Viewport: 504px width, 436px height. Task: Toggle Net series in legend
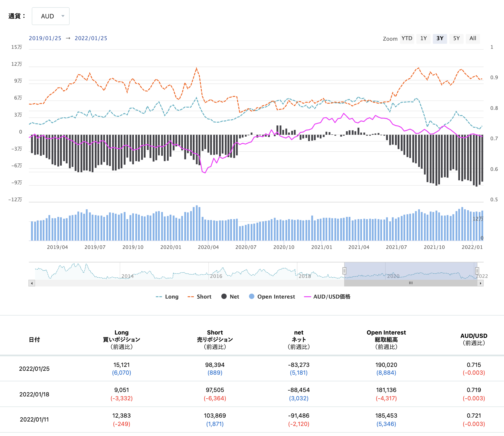(x=230, y=297)
